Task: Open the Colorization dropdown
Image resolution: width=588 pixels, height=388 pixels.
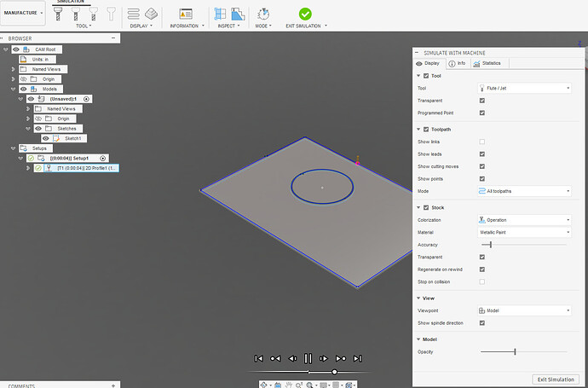Action: pyautogui.click(x=523, y=220)
